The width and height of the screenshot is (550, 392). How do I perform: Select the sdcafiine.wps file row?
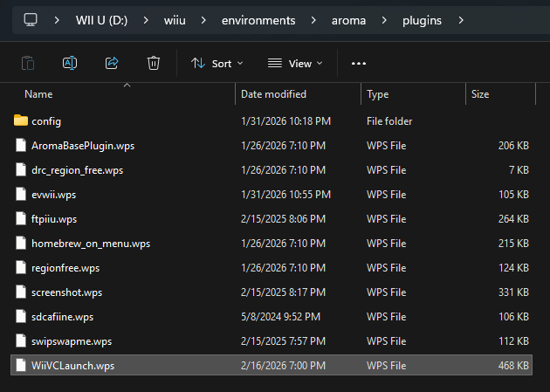pyautogui.click(x=62, y=317)
